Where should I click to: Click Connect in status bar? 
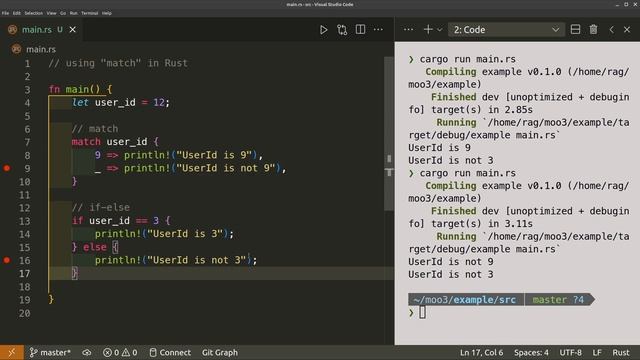click(170, 352)
